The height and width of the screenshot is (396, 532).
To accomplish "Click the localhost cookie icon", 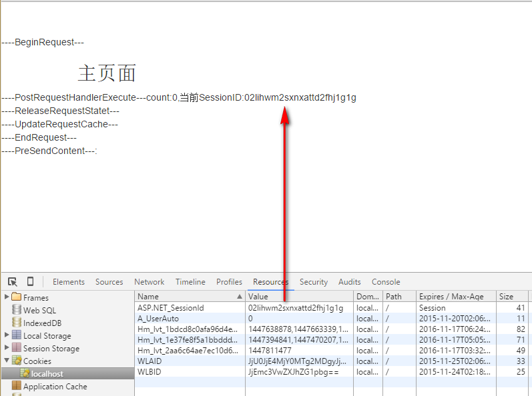I will 25,373.
